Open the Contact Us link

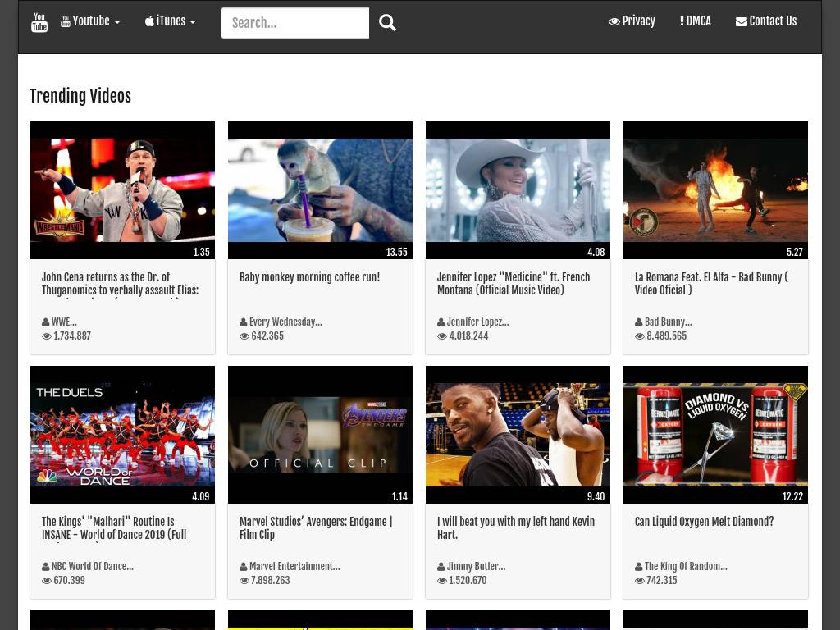click(x=766, y=21)
